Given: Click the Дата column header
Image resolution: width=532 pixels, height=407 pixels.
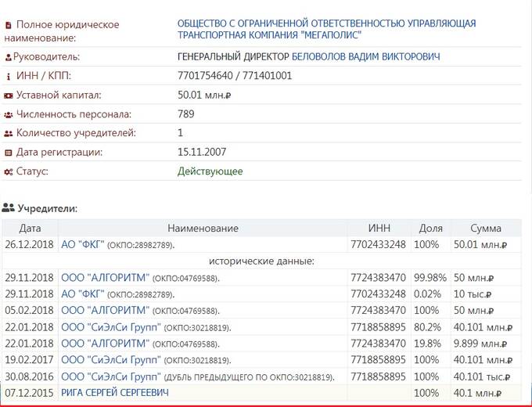Looking at the screenshot, I should tap(30, 228).
